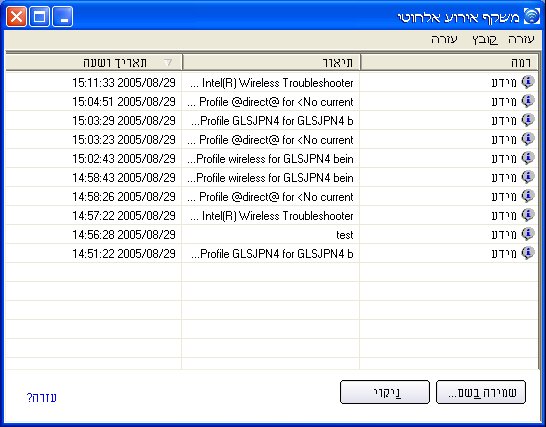Click the info icon for the 15:03:29 event
Viewport: 546px width, 427px height.
[528, 120]
